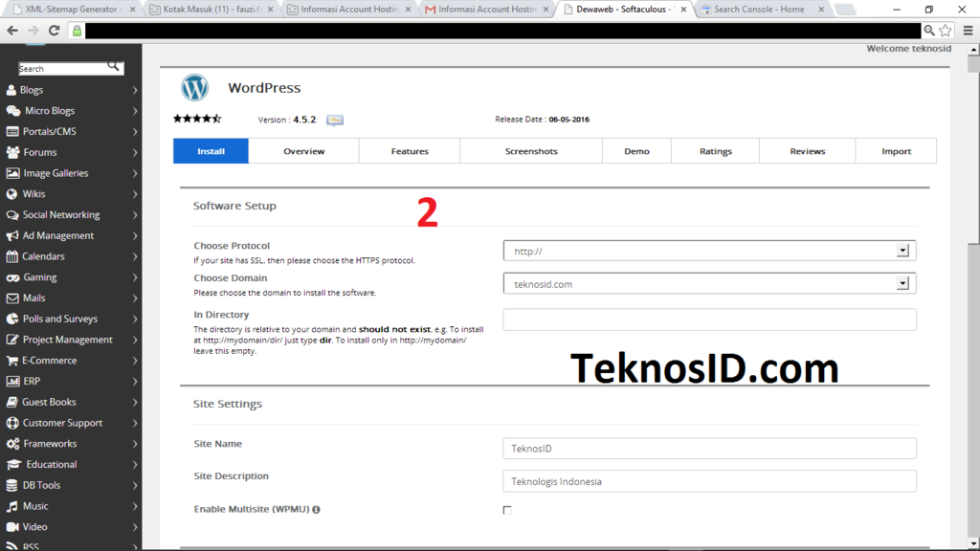980x551 pixels.
Task: Click the Forums category icon
Action: click(x=12, y=152)
